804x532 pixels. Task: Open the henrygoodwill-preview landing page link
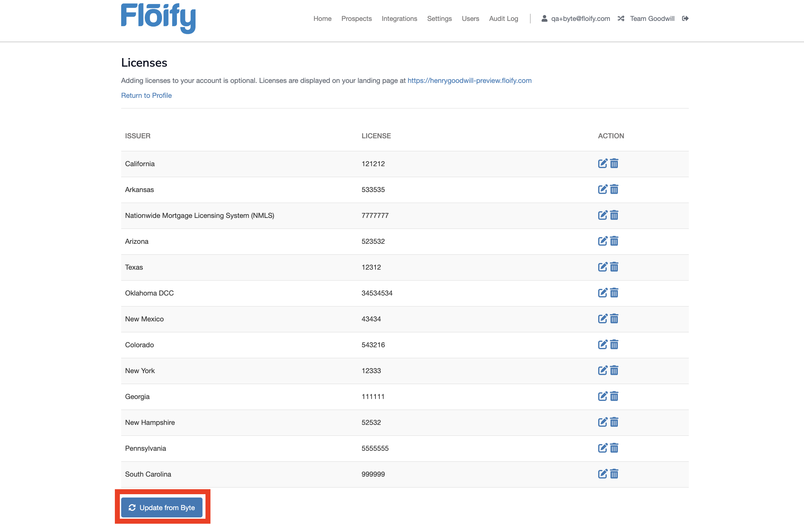[469, 80]
